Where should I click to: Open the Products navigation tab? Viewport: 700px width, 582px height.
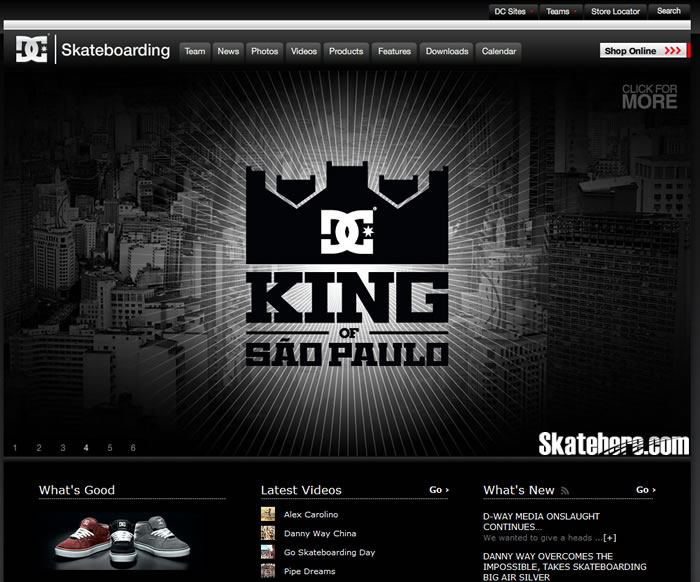click(x=346, y=51)
